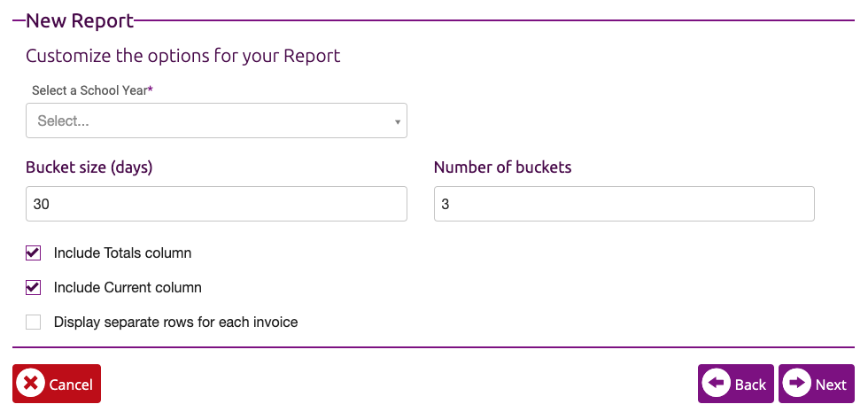Open the Select a School Year dropdown
The image size is (868, 412).
click(x=216, y=120)
